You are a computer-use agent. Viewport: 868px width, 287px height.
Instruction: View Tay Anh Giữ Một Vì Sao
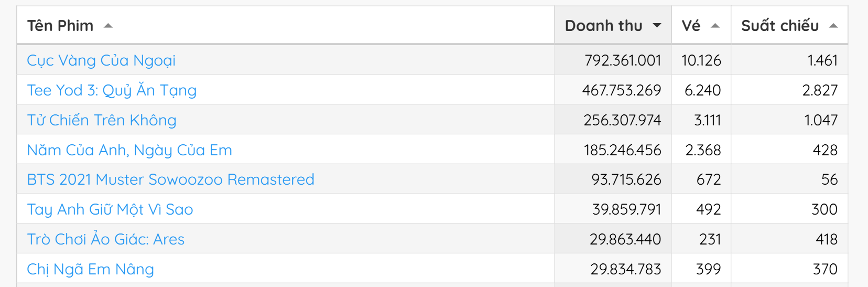point(110,209)
